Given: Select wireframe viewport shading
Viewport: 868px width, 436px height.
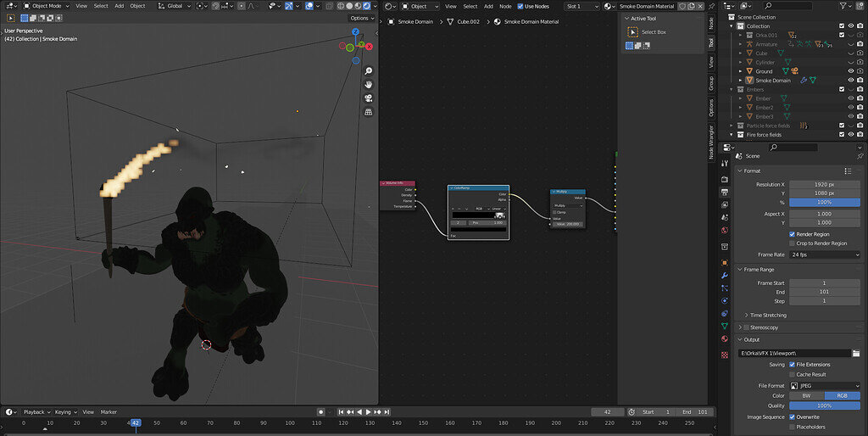Looking at the screenshot, I should coord(341,6).
